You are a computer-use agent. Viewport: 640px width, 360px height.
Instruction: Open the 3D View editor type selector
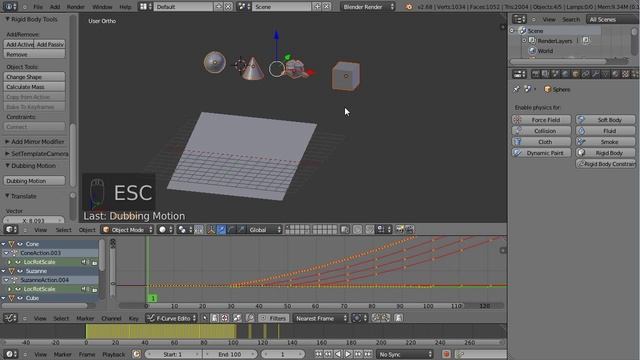click(10, 229)
